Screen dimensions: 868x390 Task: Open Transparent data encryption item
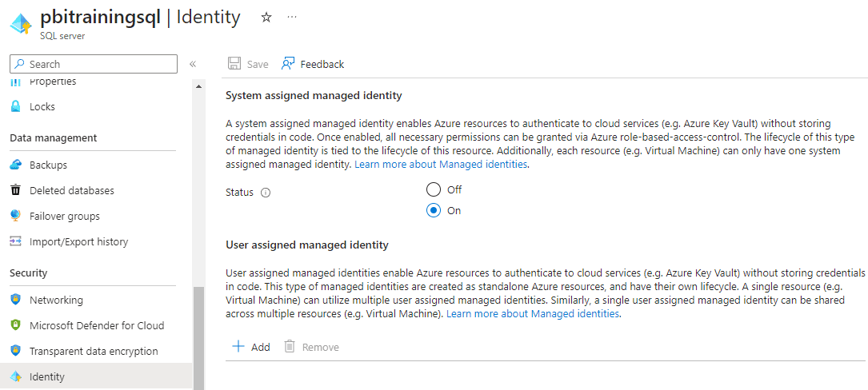click(94, 352)
